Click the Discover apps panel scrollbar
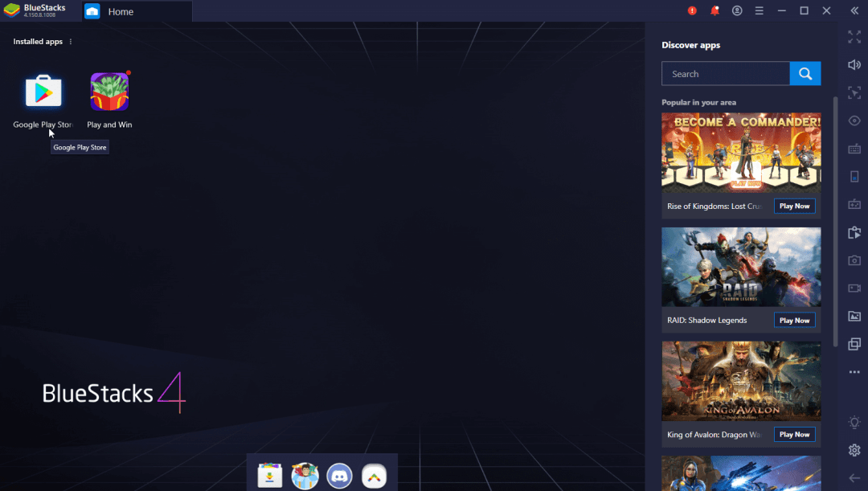Image resolution: width=868 pixels, height=491 pixels. click(835, 222)
